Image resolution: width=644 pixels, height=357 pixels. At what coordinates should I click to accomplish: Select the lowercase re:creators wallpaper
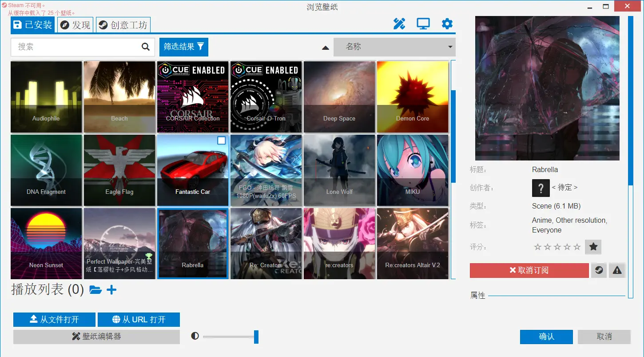(339, 244)
